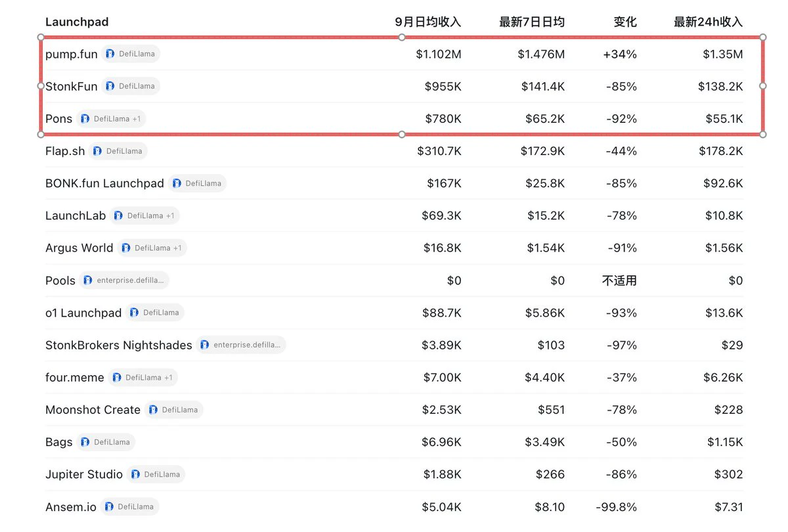Select the Flap.sh launchpad name
788x532 pixels.
65,151
